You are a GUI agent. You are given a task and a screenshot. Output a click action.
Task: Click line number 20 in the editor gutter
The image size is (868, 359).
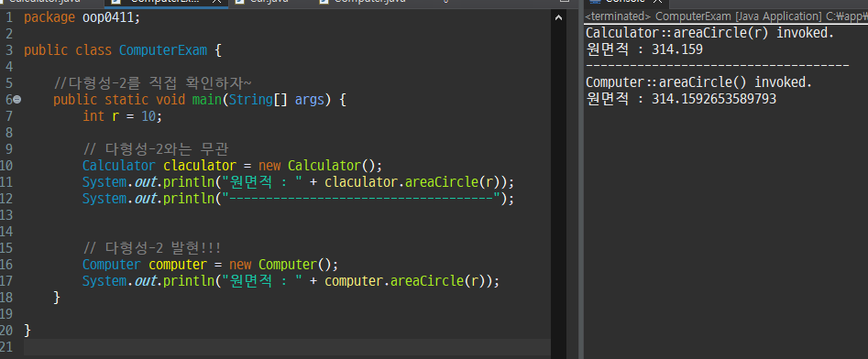6,331
